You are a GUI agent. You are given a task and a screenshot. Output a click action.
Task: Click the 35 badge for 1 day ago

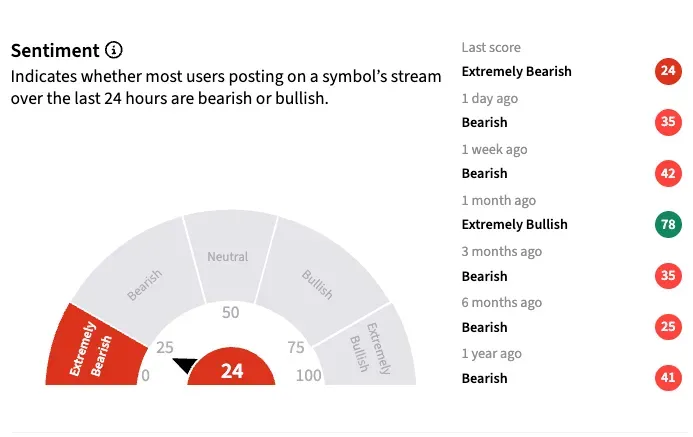click(668, 122)
